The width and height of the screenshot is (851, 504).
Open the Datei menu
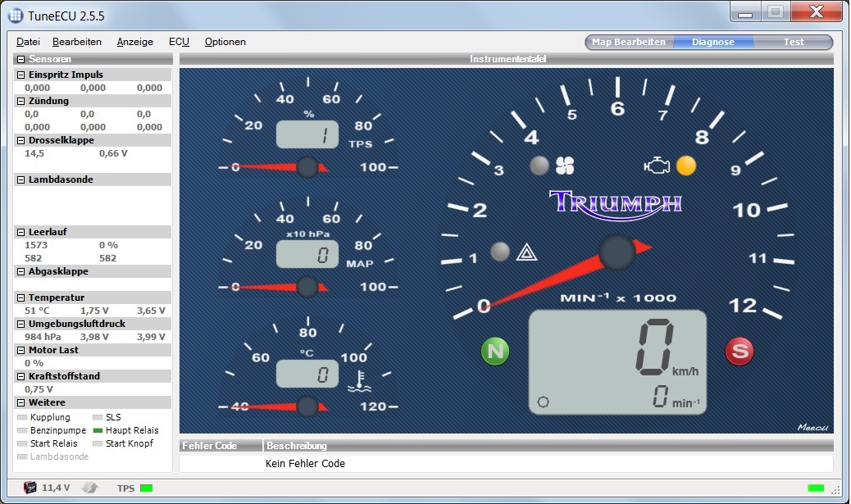(x=28, y=42)
